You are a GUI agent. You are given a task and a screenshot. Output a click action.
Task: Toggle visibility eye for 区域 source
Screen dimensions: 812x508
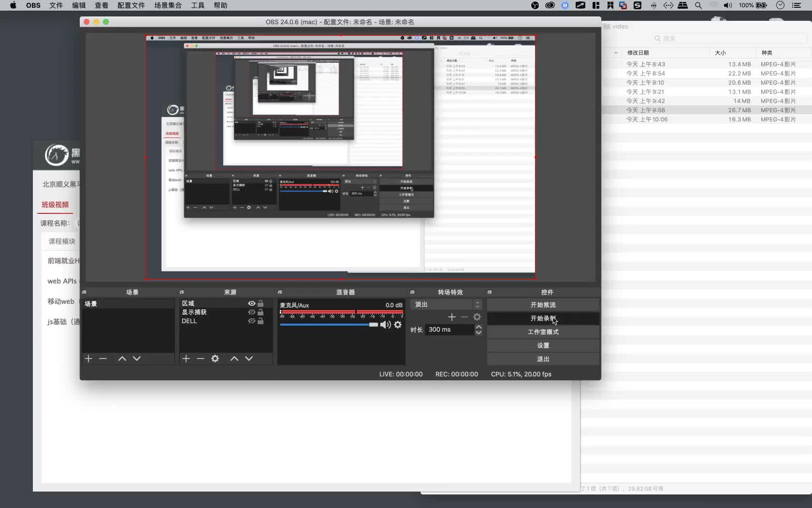pyautogui.click(x=251, y=303)
